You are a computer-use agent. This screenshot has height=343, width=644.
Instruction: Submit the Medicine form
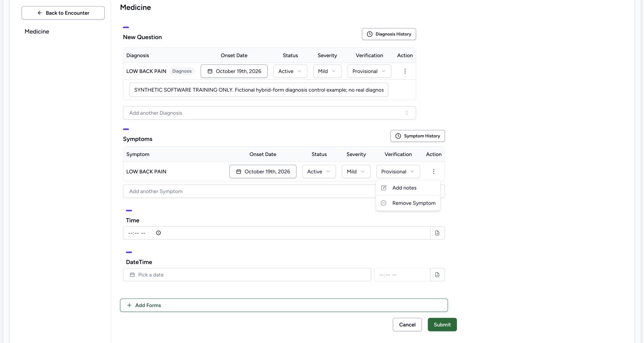tap(442, 325)
